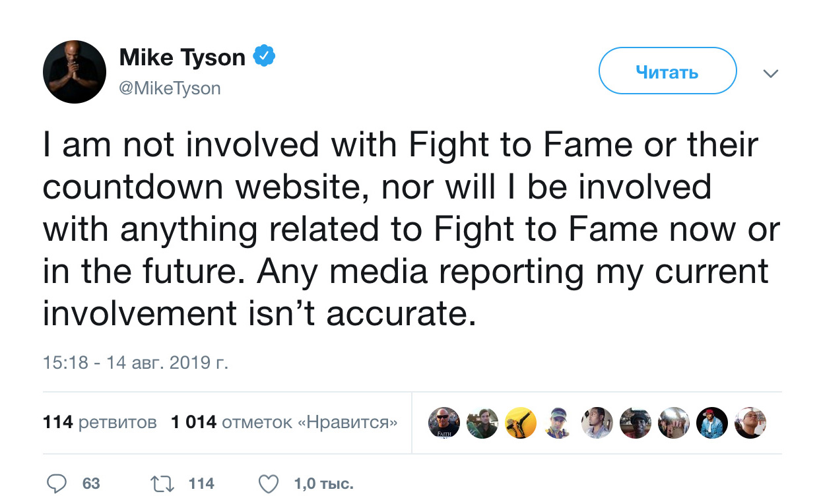The height and width of the screenshot is (504, 821).
Task: Click the reply speech bubble icon
Action: 58,484
